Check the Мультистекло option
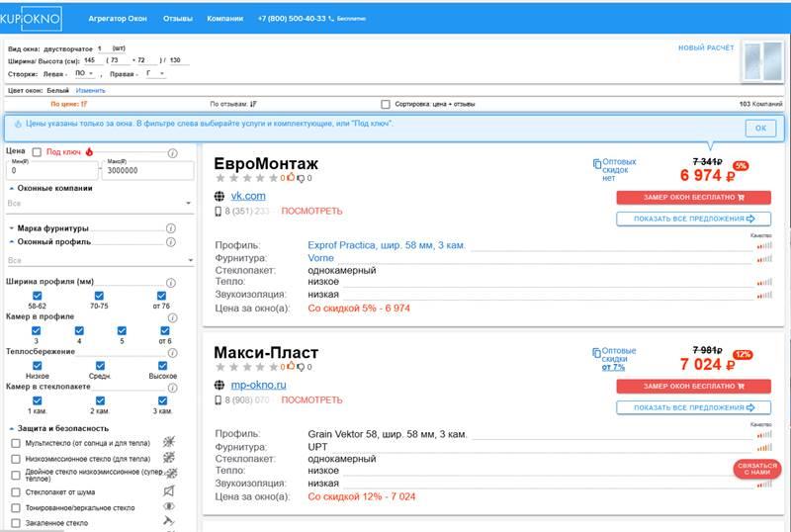The width and height of the screenshot is (791, 532). coord(16,443)
